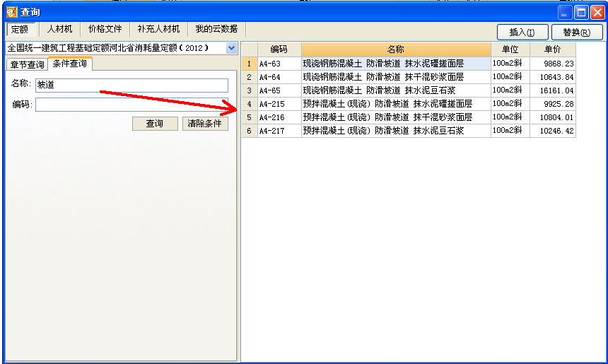Click the 单位 column header
Screen dimensions: 608x364
[510, 49]
